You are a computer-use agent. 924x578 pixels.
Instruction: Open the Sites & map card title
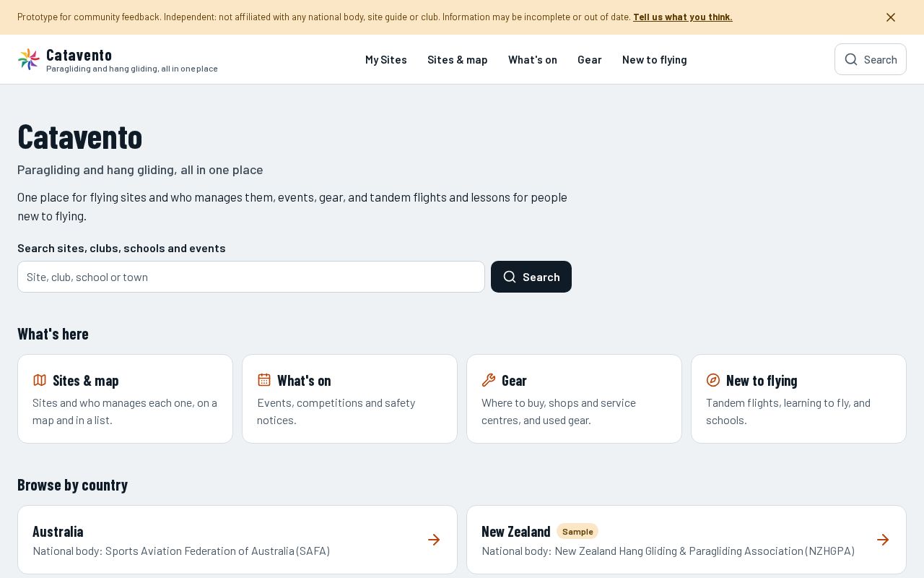coord(86,380)
